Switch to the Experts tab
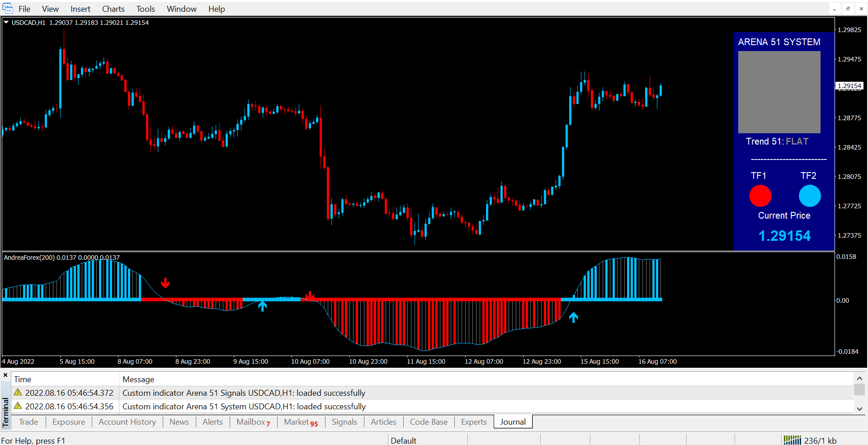This screenshot has width=868, height=445. point(473,422)
